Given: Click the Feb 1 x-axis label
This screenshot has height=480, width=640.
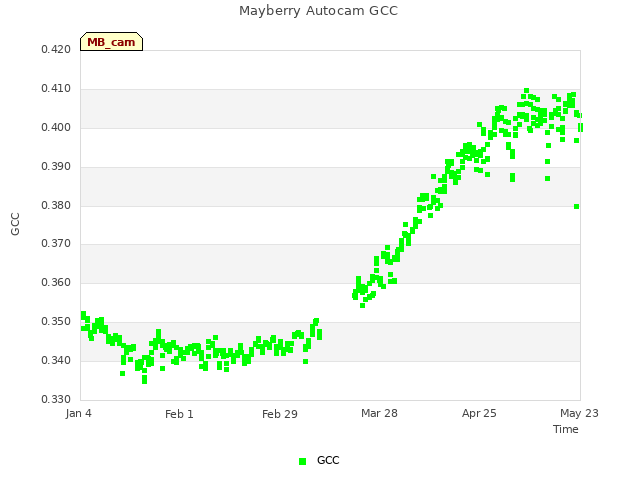Looking at the screenshot, I should click(179, 414).
